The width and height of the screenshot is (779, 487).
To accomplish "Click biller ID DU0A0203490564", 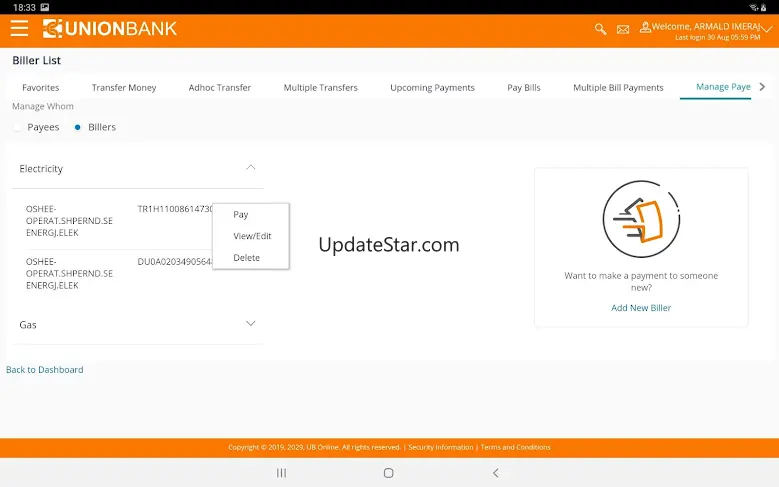I will coord(175,261).
